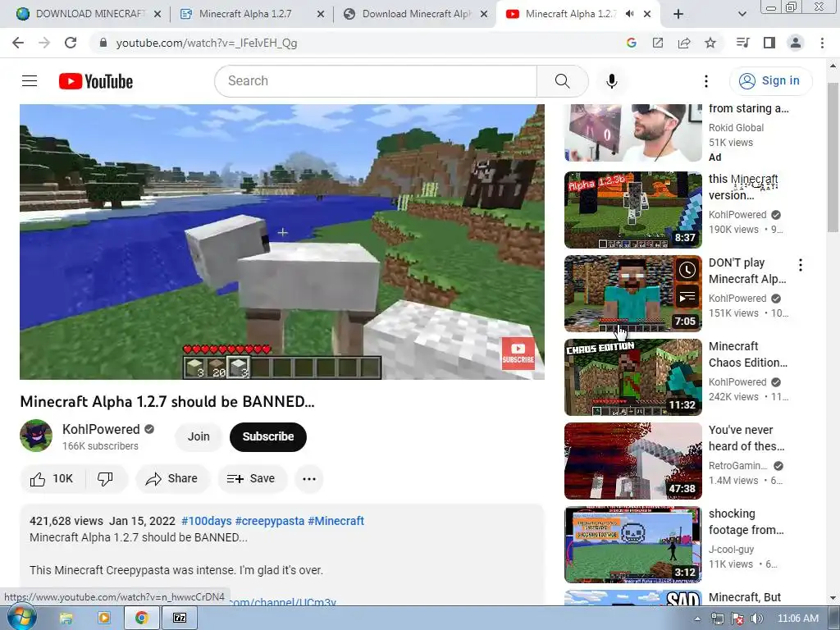Open options for DON'T play Minecraft Alpha video
840x630 pixels.
coord(801,264)
